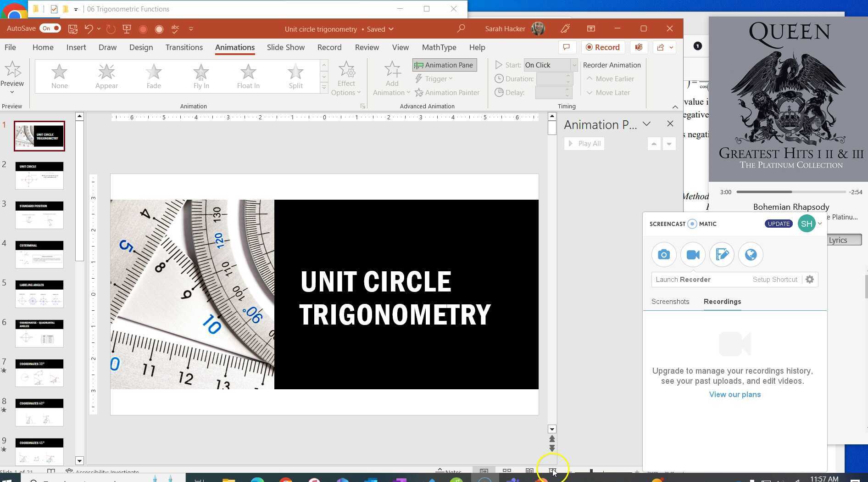Click the View our plans link
The height and width of the screenshot is (482, 868).
pos(734,394)
